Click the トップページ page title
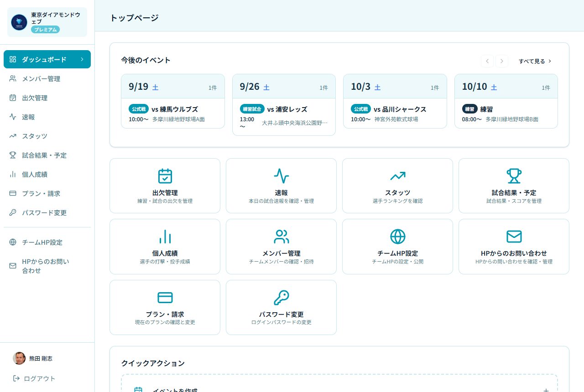The height and width of the screenshot is (392, 584). coord(134,18)
